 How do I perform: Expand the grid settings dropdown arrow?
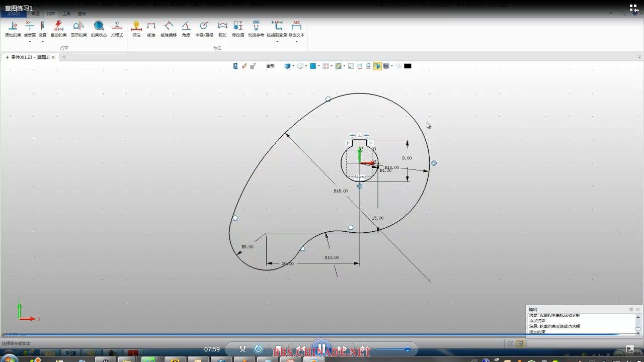pyautogui.click(x=332, y=66)
